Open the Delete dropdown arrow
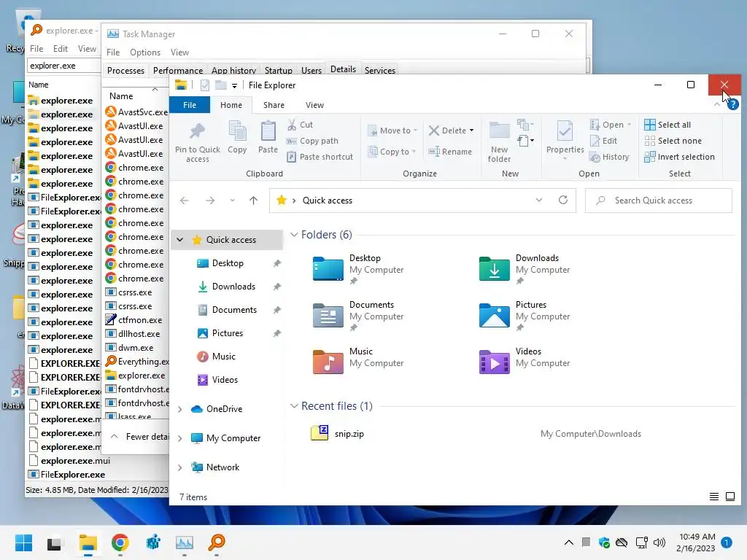Image resolution: width=747 pixels, height=560 pixels. (x=472, y=131)
